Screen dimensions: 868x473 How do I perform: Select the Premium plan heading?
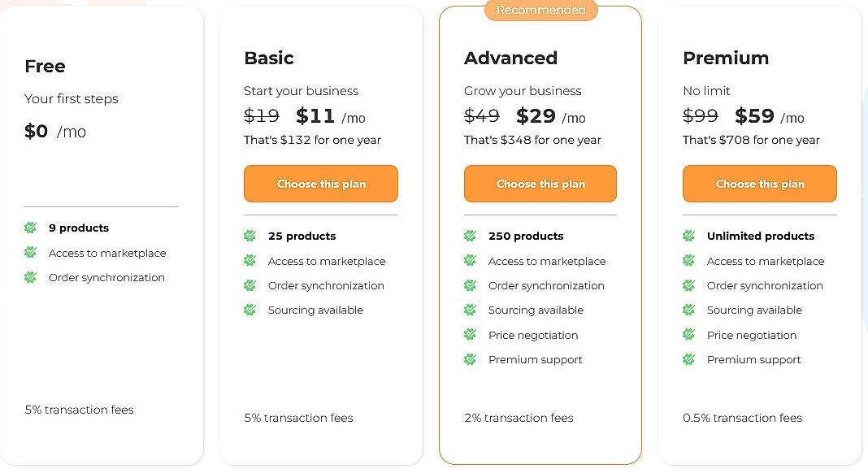(726, 58)
